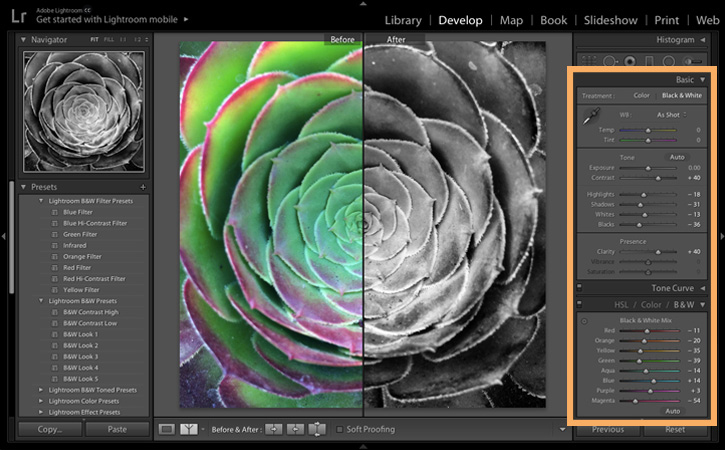Open the Book module
The image size is (725, 450).
tap(553, 20)
